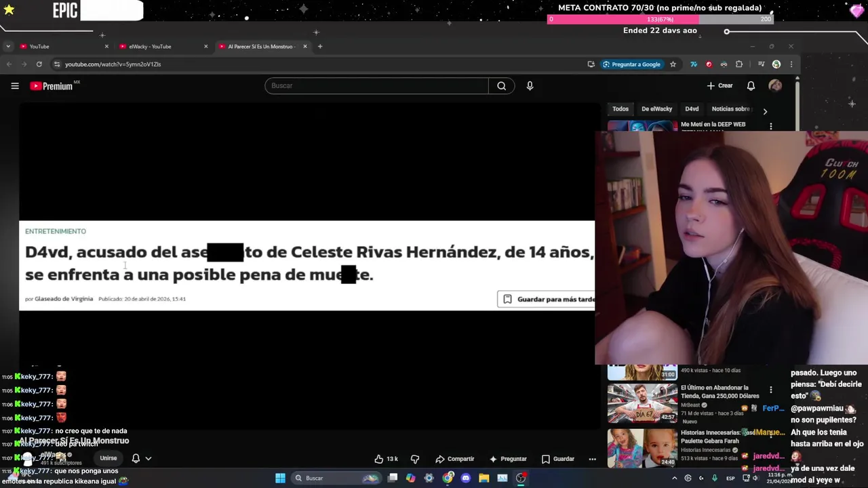Screen dimensions: 868x488
Task: Open options for El Último en Abandonar video
Action: (x=770, y=390)
